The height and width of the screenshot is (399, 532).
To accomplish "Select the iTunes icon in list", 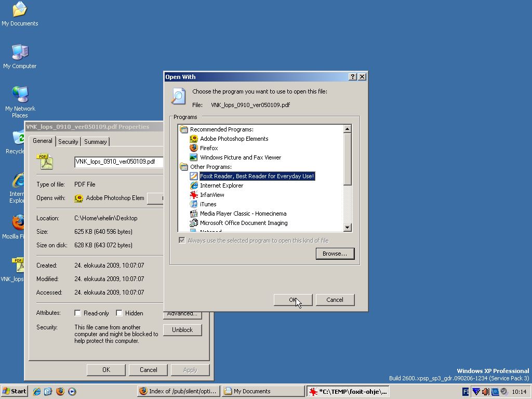I will 194,204.
